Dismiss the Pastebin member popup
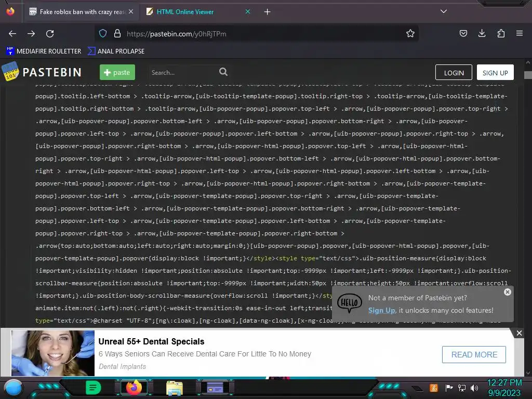 click(507, 292)
